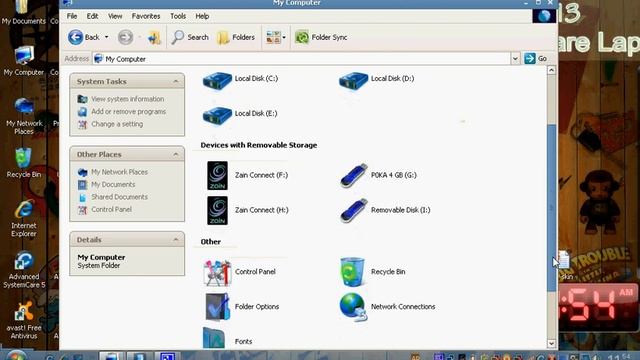This screenshot has width=640, height=360.
Task: Select avast! Free Antivirus desktop icon
Action: click(24, 321)
